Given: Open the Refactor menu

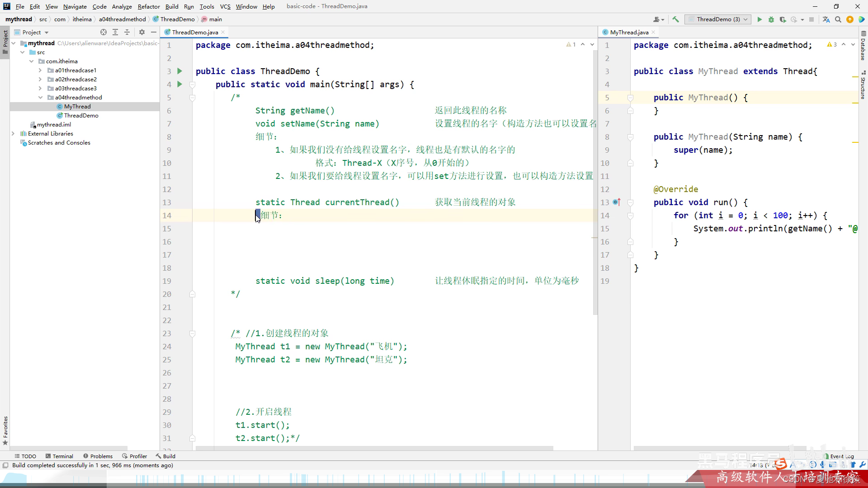Looking at the screenshot, I should [x=149, y=6].
